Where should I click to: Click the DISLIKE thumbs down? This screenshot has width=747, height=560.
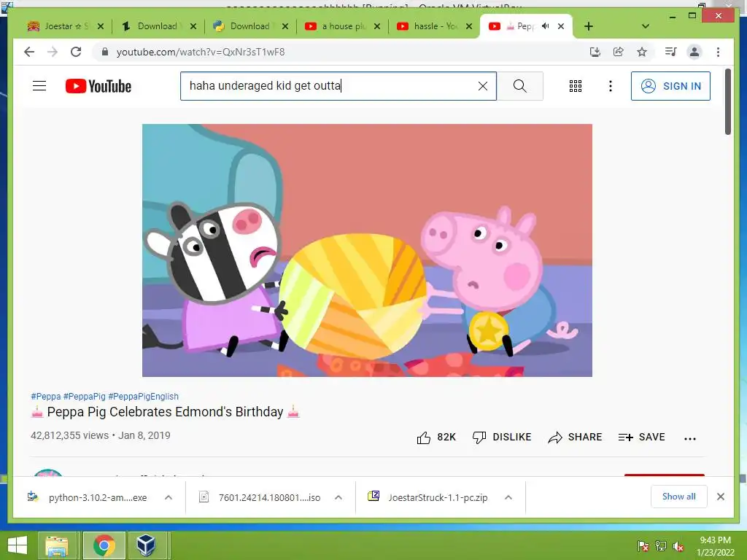[502, 437]
